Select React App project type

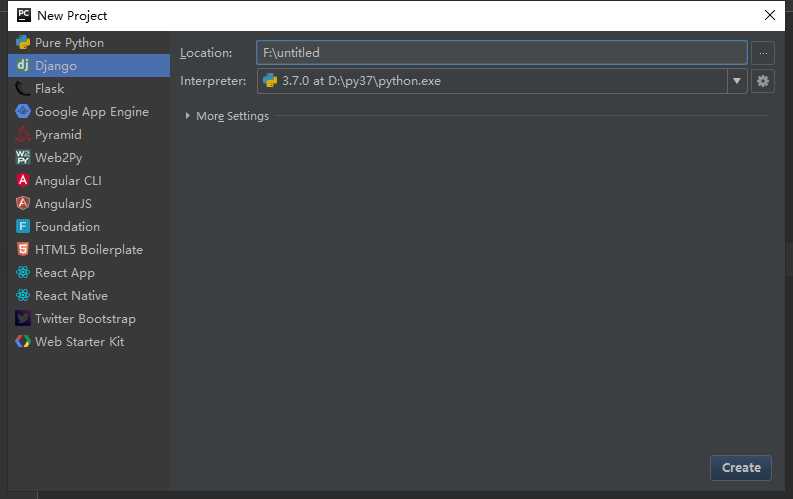89,273
